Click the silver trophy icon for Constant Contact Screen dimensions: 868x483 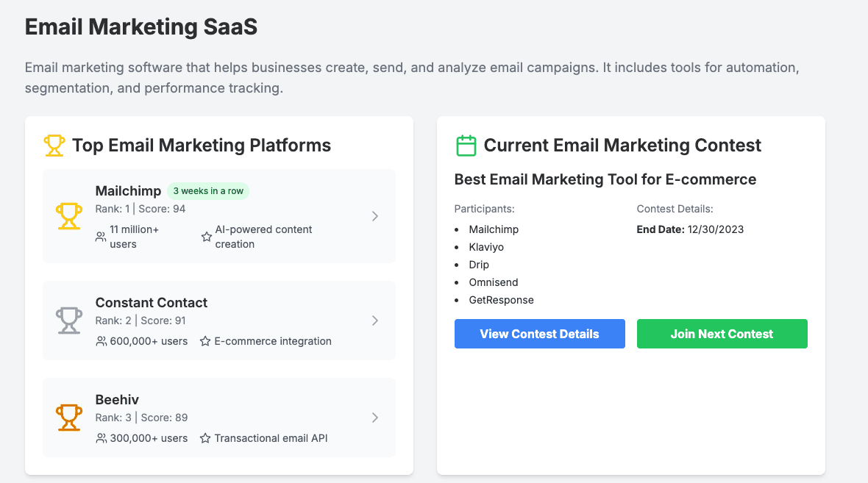(x=69, y=321)
